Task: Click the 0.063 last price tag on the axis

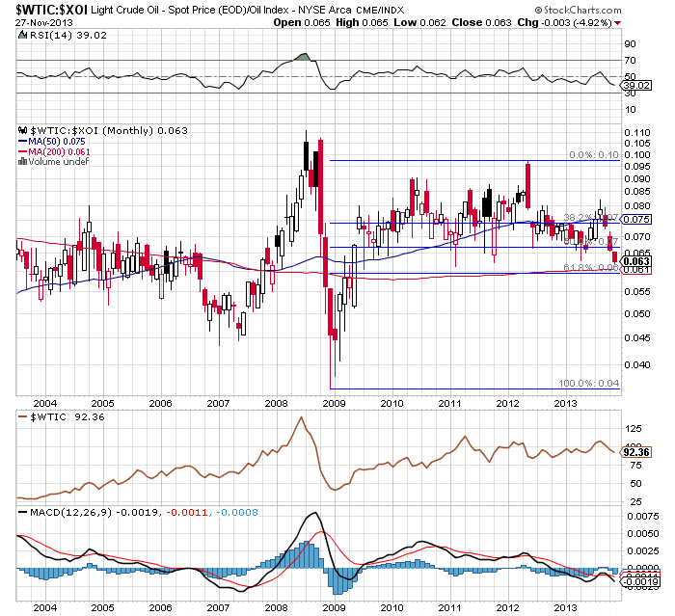Action: (x=636, y=261)
